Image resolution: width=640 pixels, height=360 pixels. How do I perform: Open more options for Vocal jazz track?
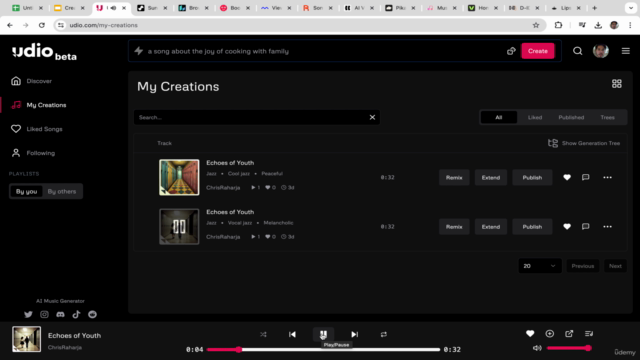(607, 227)
